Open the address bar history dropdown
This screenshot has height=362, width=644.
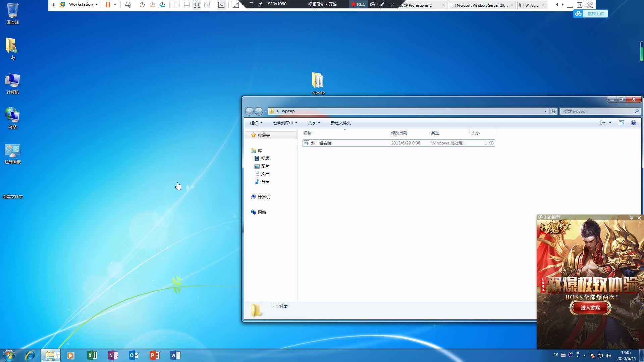click(x=546, y=111)
